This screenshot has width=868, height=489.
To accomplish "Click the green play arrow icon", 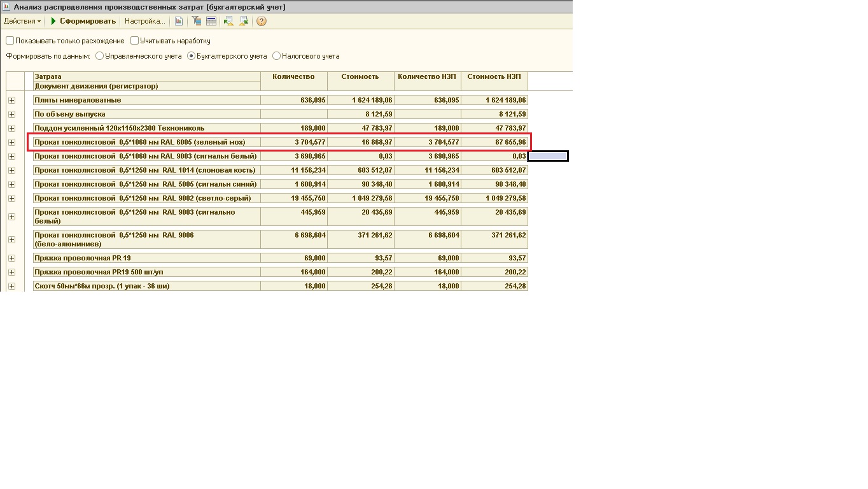I will [x=54, y=21].
